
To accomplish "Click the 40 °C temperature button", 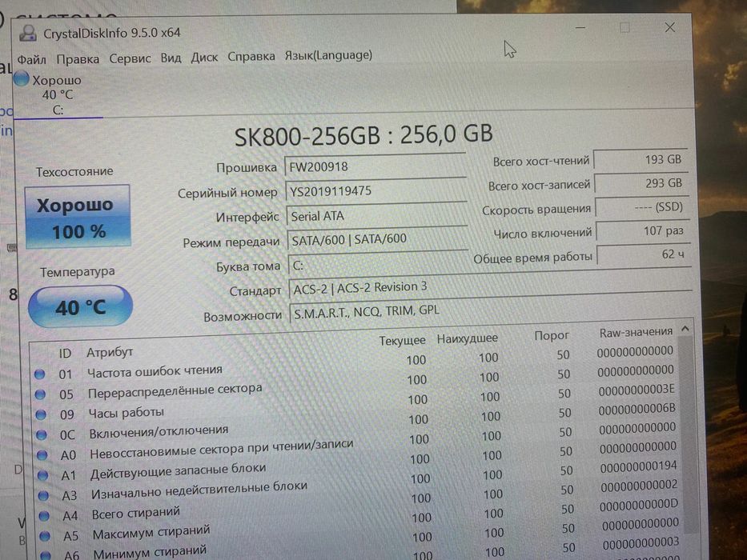I will (x=80, y=306).
